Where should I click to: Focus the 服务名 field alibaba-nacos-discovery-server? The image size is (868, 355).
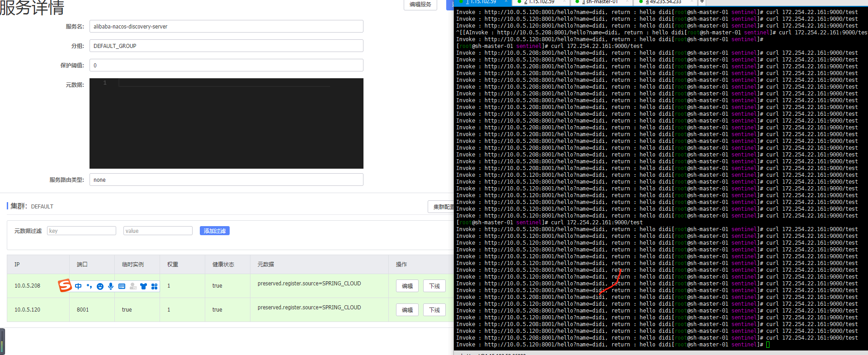(226, 26)
